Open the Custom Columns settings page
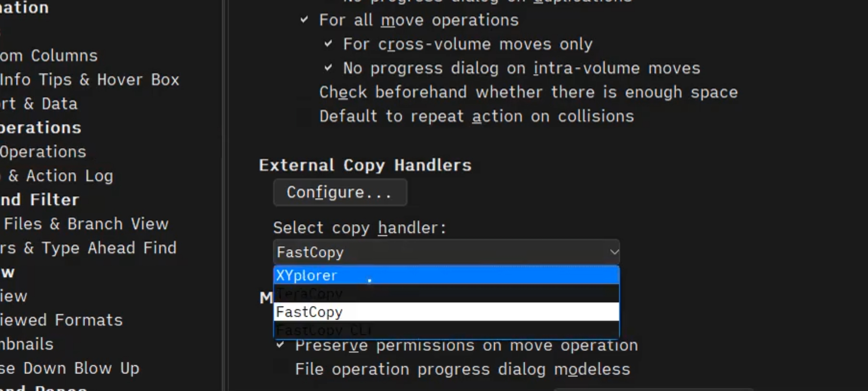Viewport: 868px width, 391px height. pyautogui.click(x=49, y=56)
